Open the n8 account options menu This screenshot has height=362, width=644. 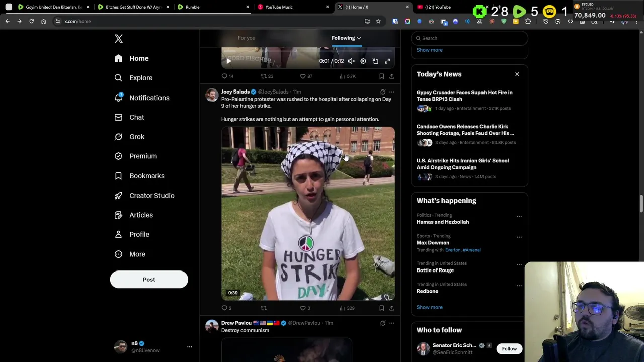(190, 347)
